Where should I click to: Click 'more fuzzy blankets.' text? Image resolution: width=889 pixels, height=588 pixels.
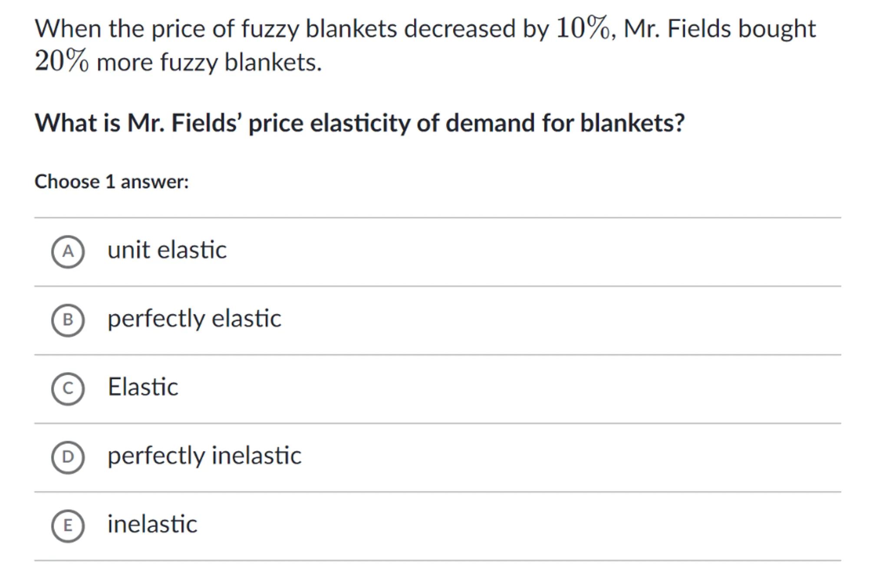click(209, 62)
